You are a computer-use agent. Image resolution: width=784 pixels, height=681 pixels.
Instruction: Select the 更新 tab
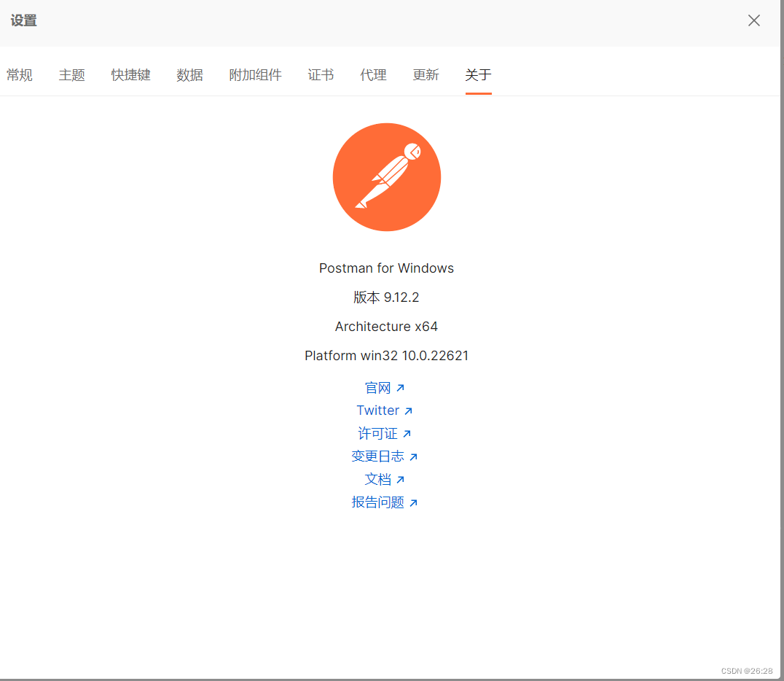point(426,74)
